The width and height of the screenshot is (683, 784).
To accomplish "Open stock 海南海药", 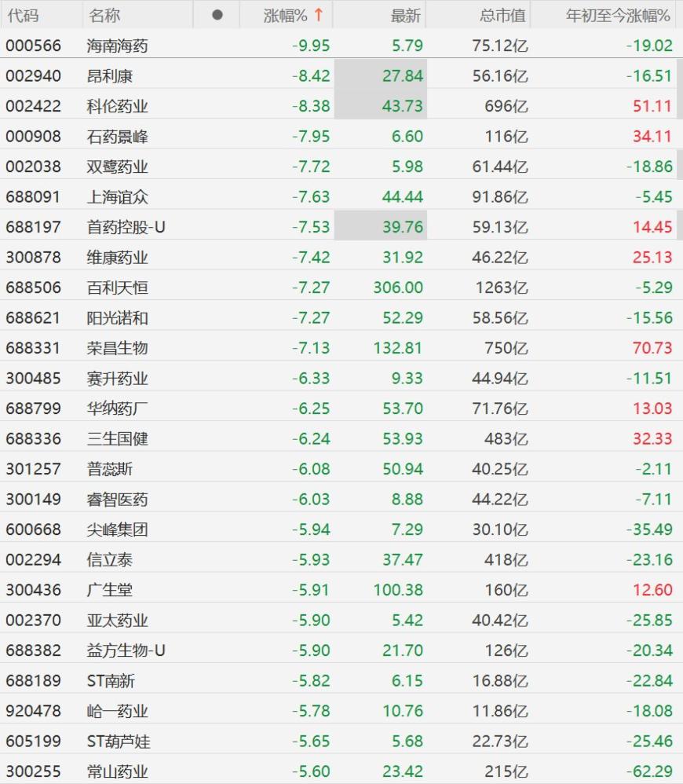I will pos(117,46).
